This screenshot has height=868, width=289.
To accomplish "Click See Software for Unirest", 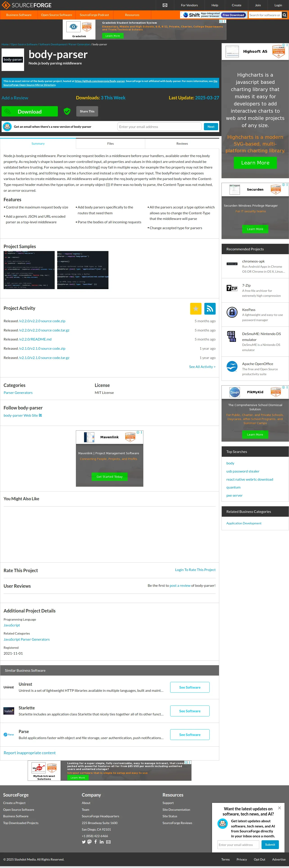I will coord(190,687).
